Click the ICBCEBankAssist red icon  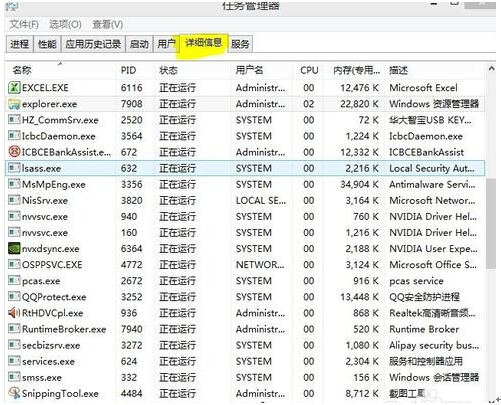[x=14, y=152]
